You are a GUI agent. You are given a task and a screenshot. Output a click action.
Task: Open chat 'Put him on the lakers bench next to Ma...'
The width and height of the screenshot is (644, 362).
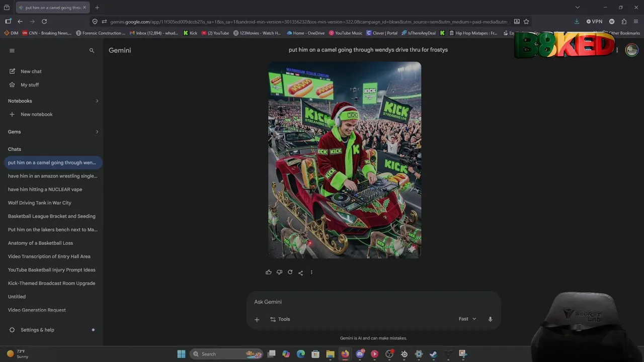click(53, 230)
